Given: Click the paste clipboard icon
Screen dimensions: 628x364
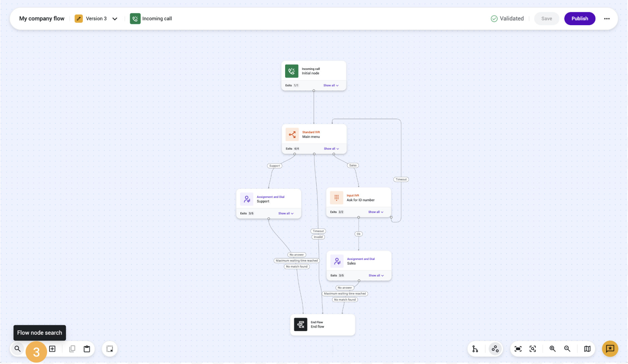Looking at the screenshot, I should 87,349.
